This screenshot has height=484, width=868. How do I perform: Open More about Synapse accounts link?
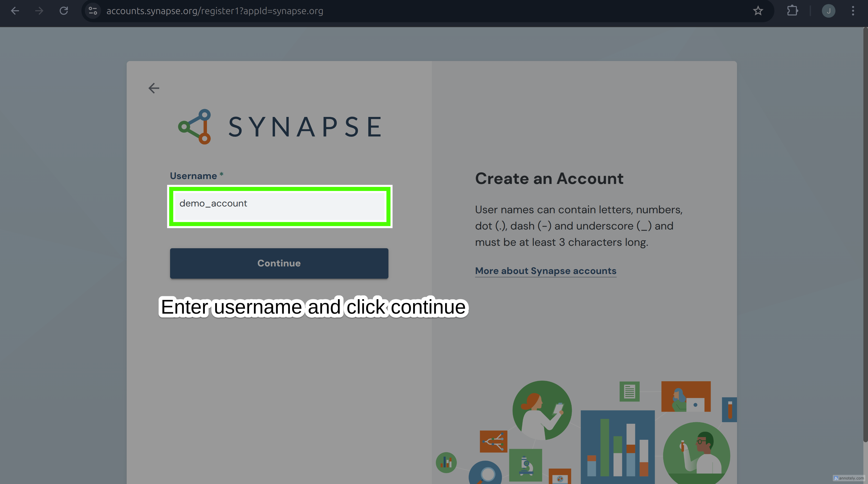(545, 271)
